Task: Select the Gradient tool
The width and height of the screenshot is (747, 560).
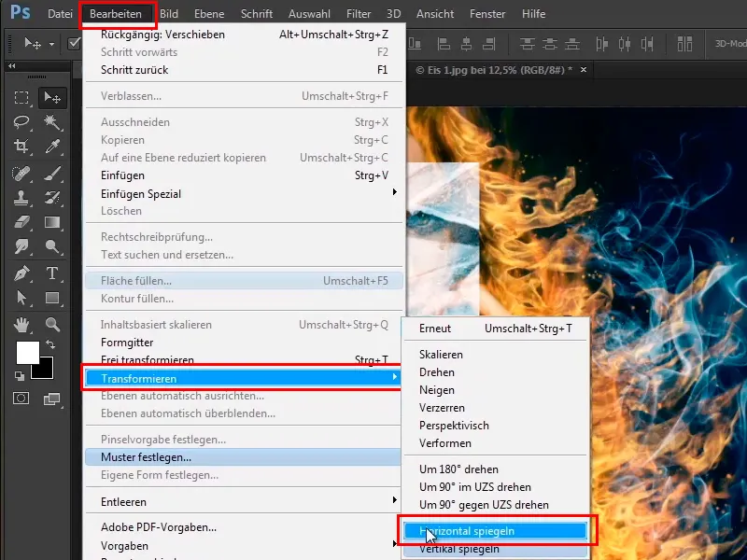Action: pyautogui.click(x=52, y=222)
